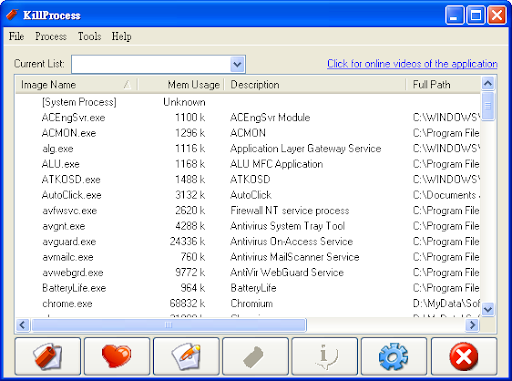This screenshot has width=512, height=381.
Task: Click the D:\MyData path of chrome.exe
Action: click(446, 303)
